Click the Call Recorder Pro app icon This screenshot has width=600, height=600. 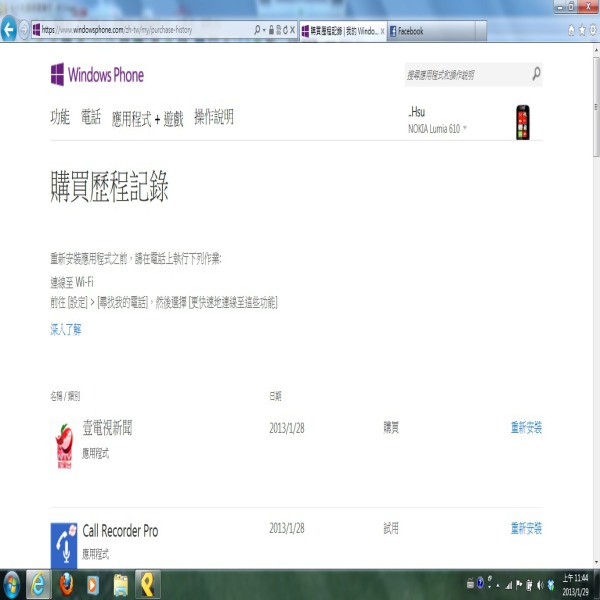pyautogui.click(x=64, y=546)
